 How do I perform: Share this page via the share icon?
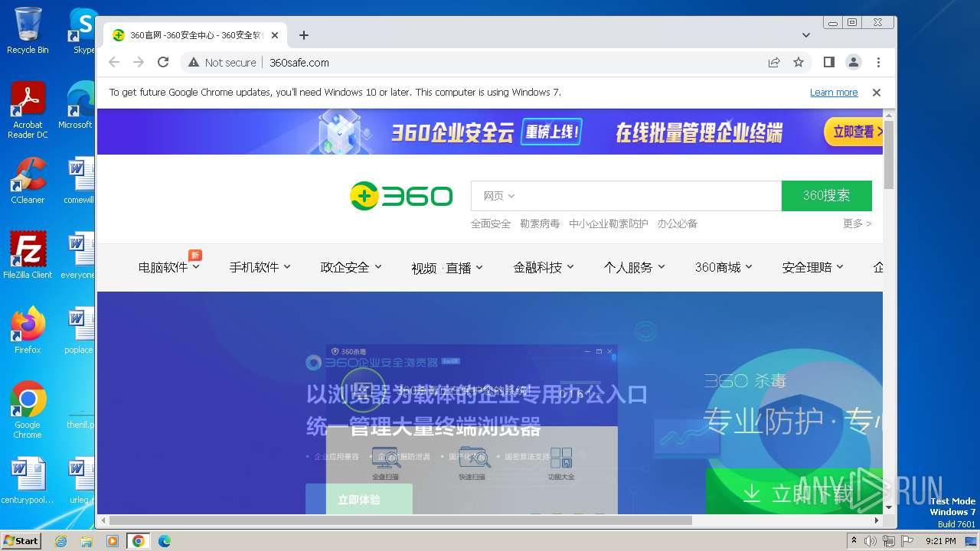[x=774, y=62]
